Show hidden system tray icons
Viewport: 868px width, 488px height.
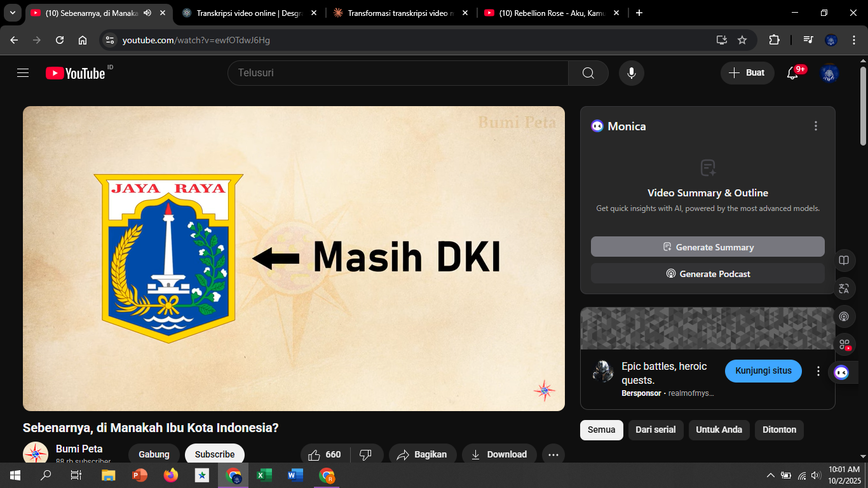point(770,475)
